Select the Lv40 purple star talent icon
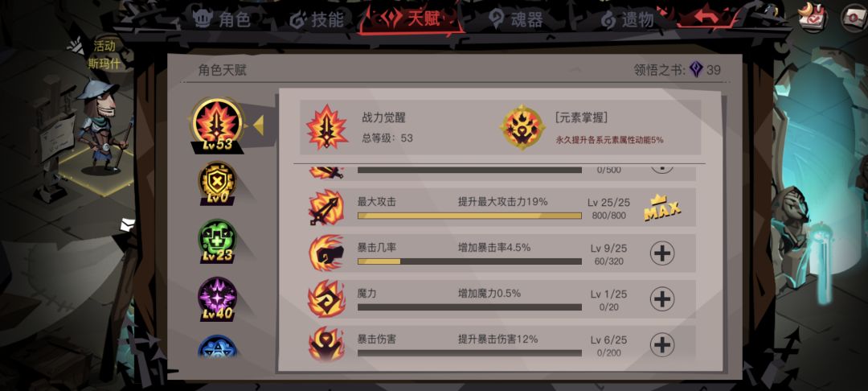 pos(217,299)
